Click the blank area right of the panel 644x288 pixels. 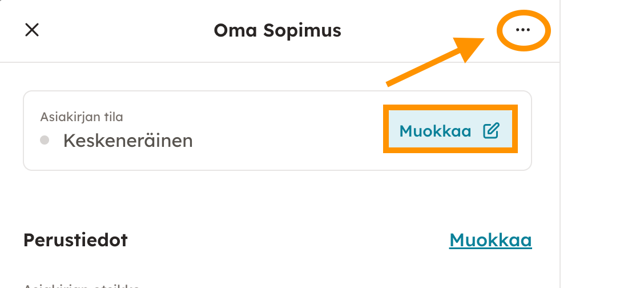(x=602, y=143)
